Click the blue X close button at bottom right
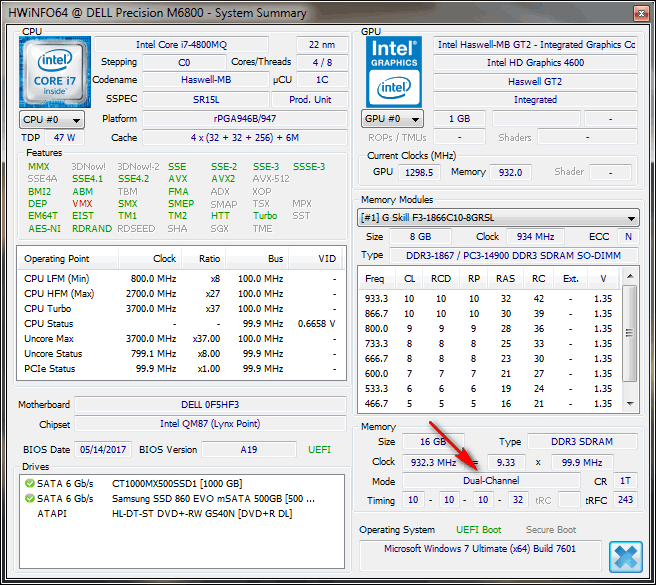656x585 pixels. click(x=625, y=557)
